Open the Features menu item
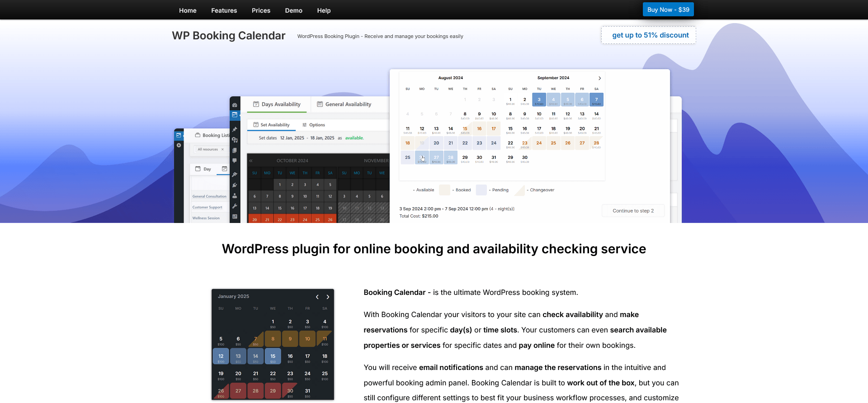 [x=224, y=10]
